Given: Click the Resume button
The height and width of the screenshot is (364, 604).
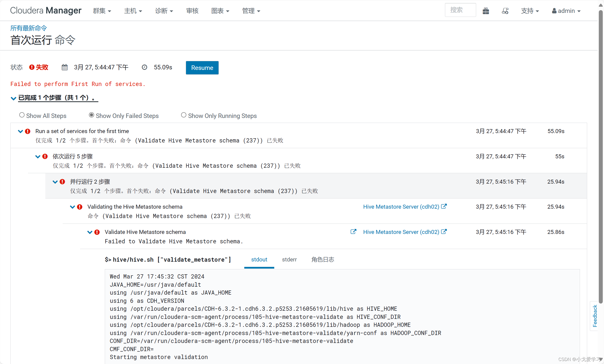Looking at the screenshot, I should pos(202,67).
